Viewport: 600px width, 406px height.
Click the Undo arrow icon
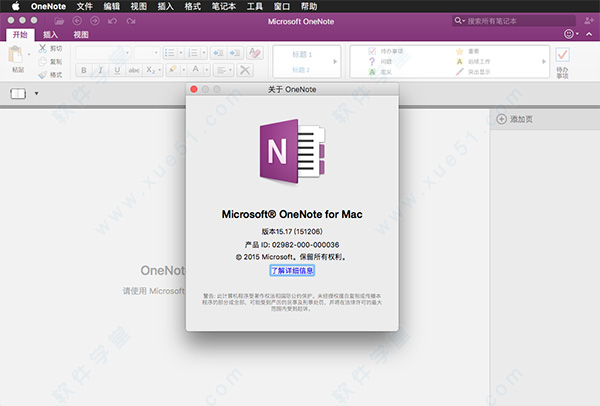tap(112, 21)
